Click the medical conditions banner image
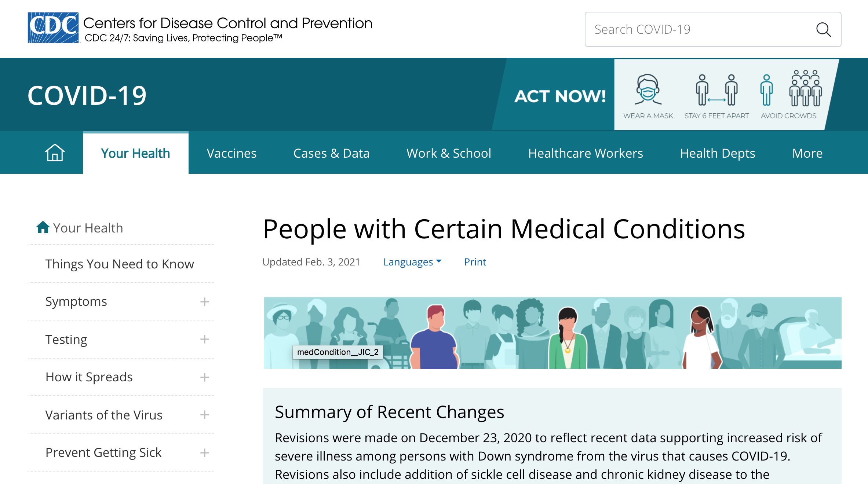 coord(552,333)
